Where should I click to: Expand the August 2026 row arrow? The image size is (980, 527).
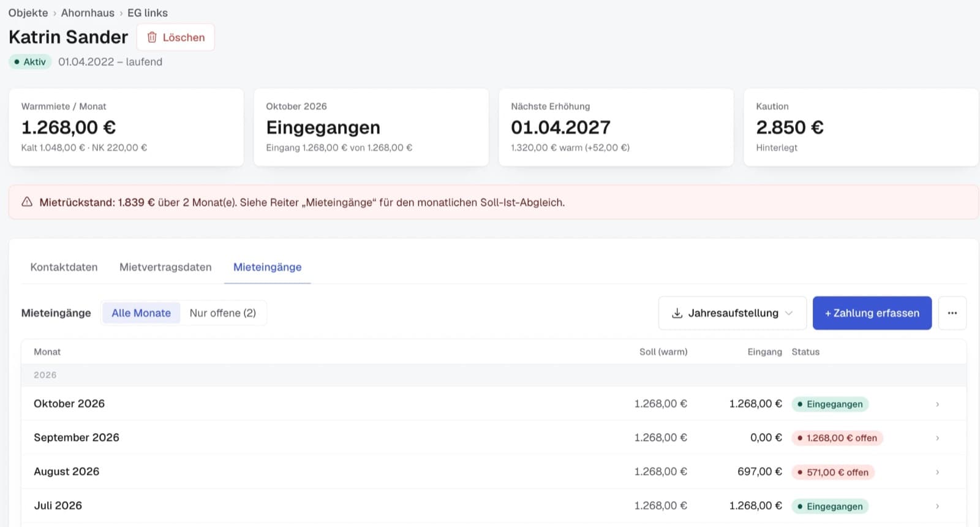[937, 472]
